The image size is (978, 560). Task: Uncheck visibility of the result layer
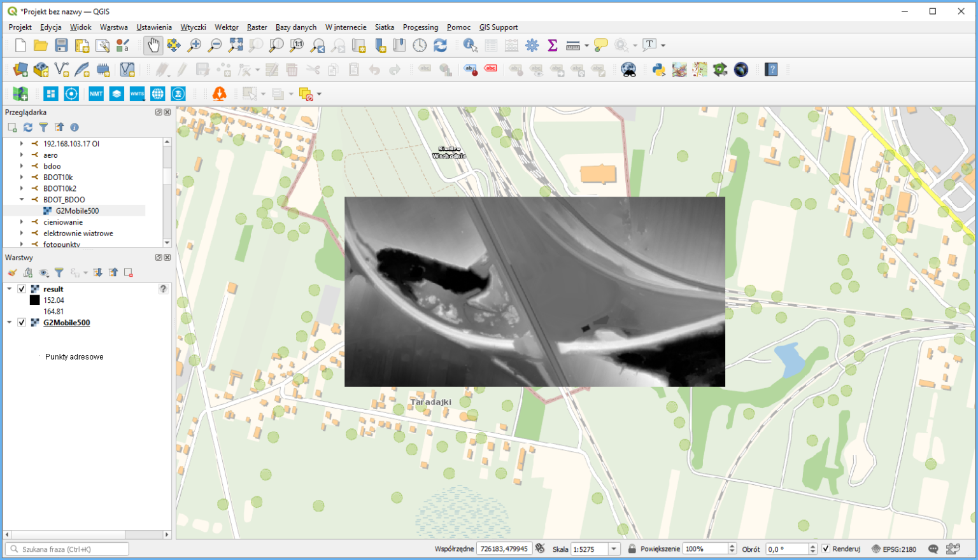click(x=23, y=289)
